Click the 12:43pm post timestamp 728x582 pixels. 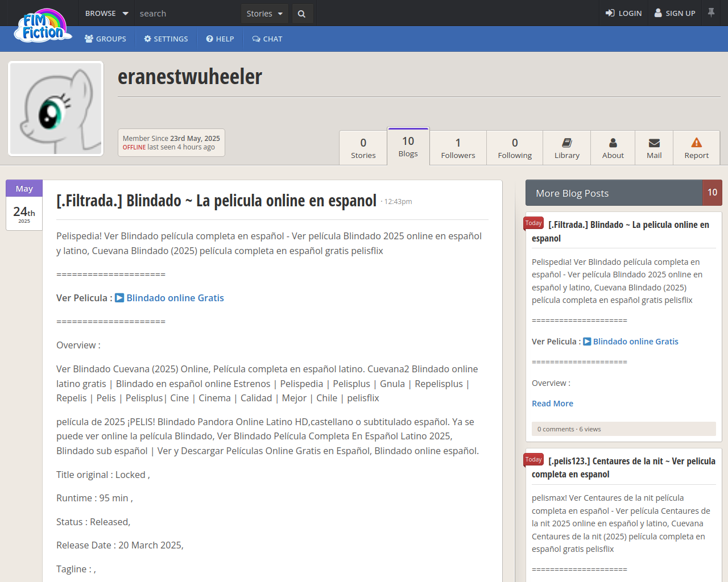[398, 202]
